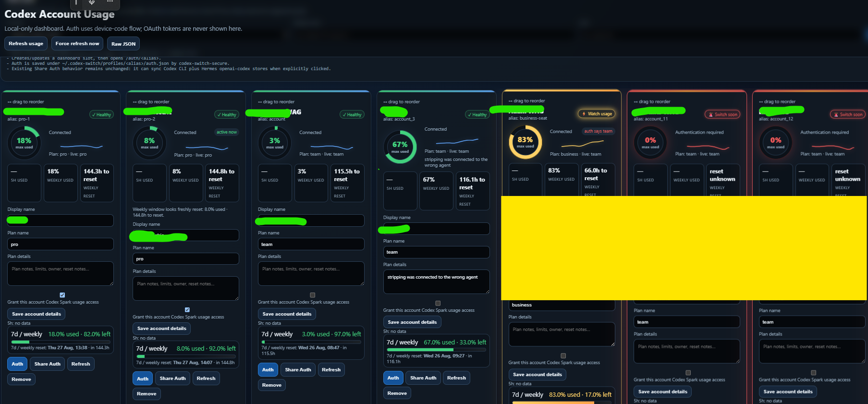Click the 0% gauge on the account_11 card
Image resolution: width=868 pixels, height=404 pixels.
(650, 142)
